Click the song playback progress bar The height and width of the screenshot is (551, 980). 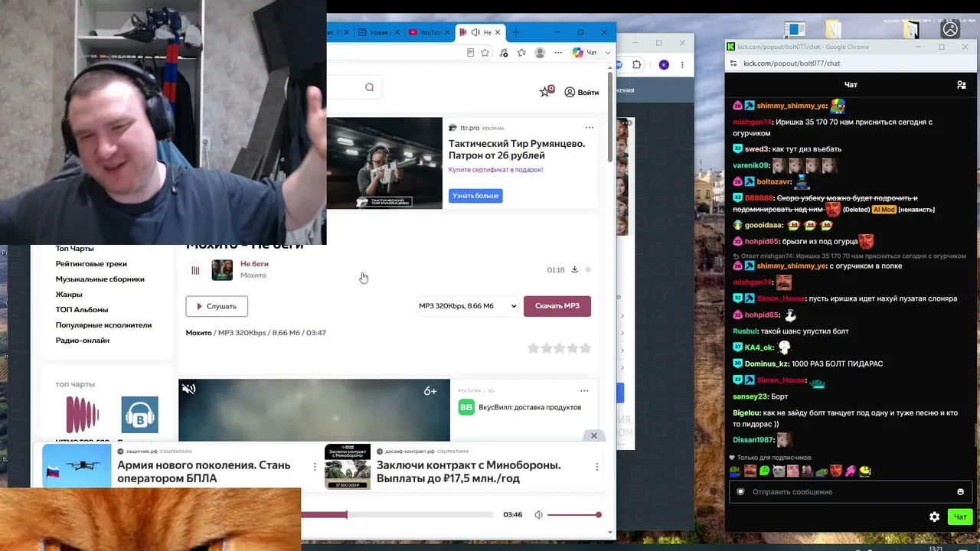[x=397, y=515]
